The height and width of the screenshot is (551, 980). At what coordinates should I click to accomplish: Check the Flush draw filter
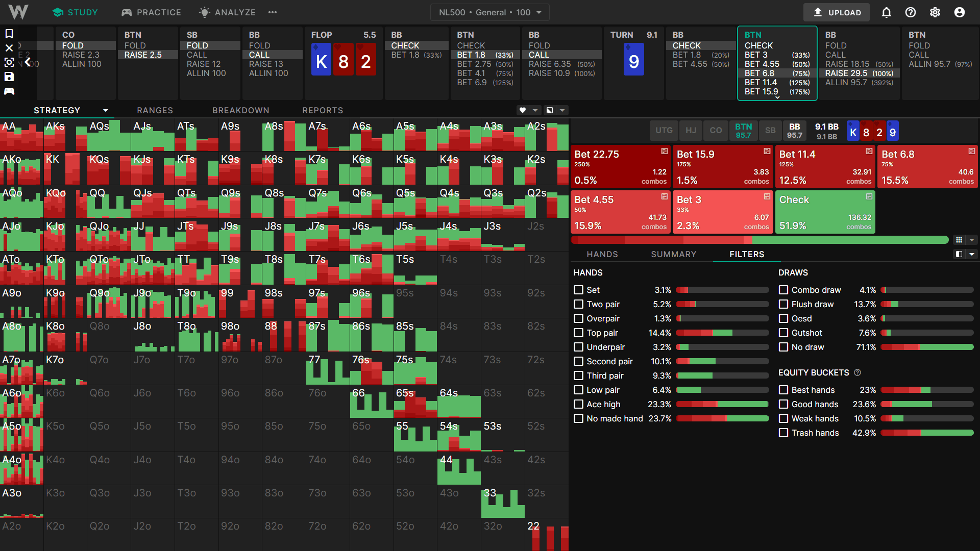click(783, 304)
